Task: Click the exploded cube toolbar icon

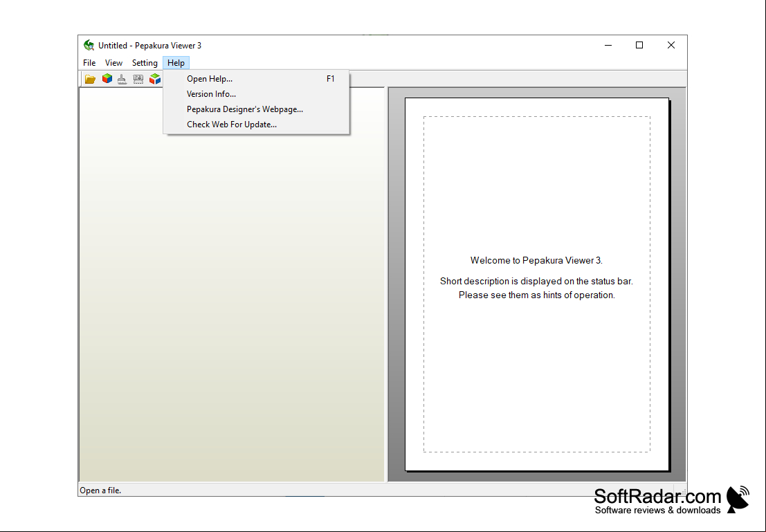Action: click(x=155, y=78)
